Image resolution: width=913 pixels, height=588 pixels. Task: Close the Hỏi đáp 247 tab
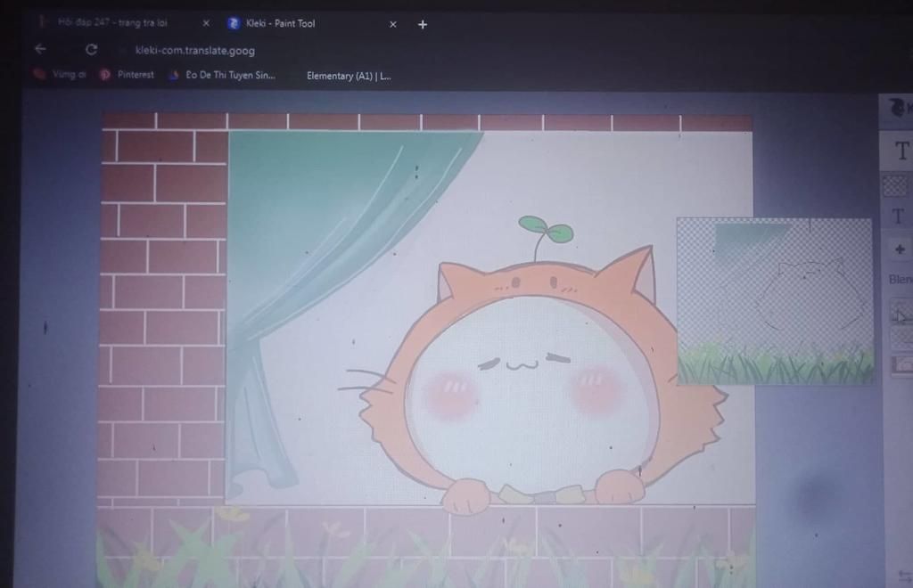[x=206, y=23]
